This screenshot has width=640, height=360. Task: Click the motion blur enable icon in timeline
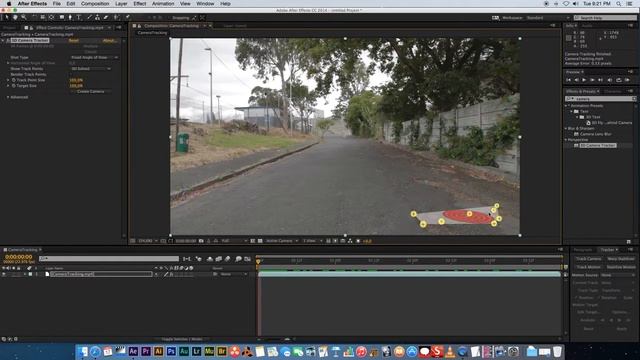[228, 259]
